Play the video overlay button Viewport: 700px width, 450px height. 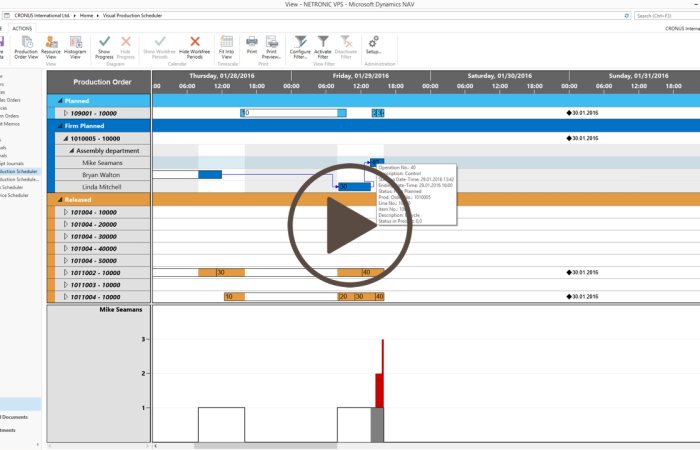(350, 225)
